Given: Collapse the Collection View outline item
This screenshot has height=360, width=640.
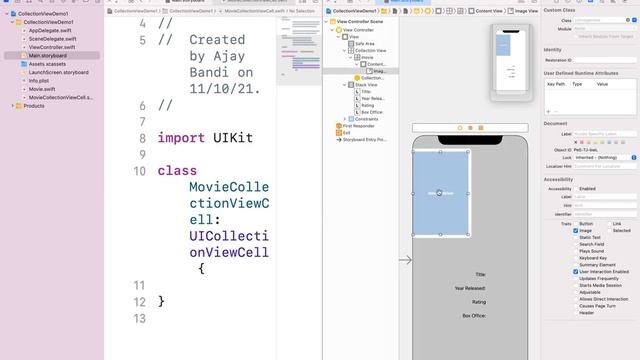Looking at the screenshot, I should (x=344, y=51).
